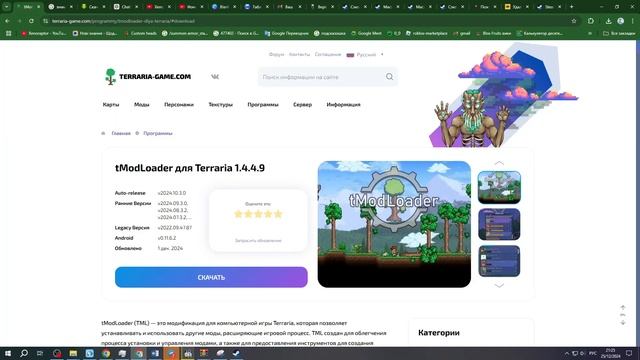Open the bookmarks apps grid icon
This screenshot has width=640, height=360.
[x=9, y=33]
